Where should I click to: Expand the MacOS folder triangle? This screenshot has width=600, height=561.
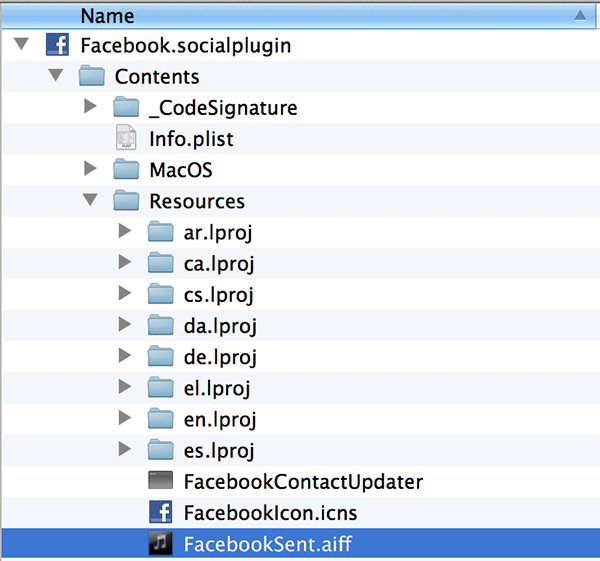coord(90,168)
